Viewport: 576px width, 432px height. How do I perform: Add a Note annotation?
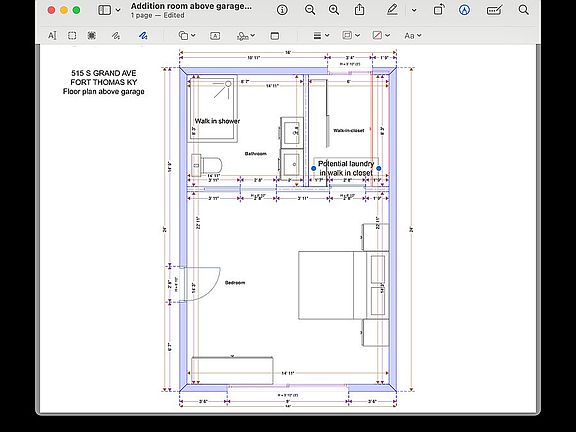[x=275, y=36]
